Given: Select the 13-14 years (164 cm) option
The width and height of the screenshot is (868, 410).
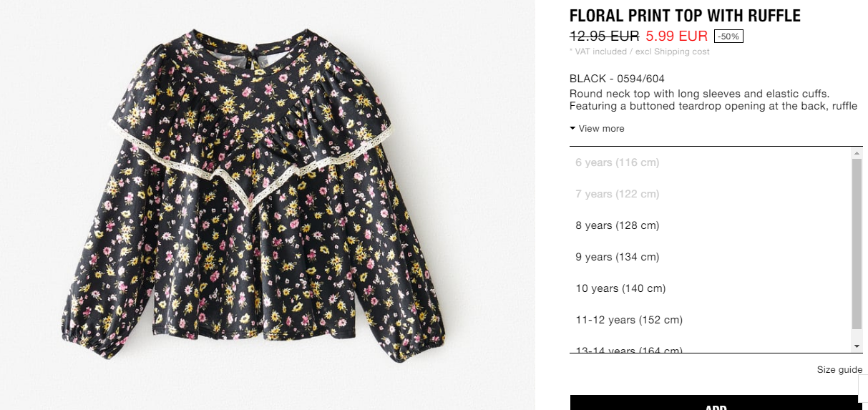Looking at the screenshot, I should point(711,346).
